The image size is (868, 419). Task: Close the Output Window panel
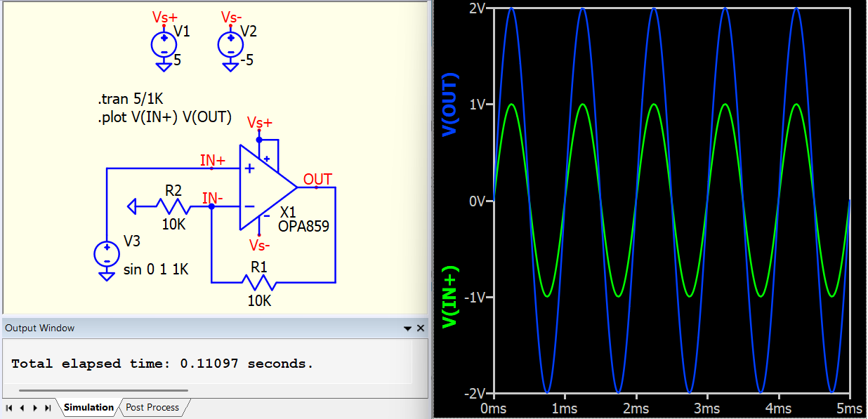pyautogui.click(x=421, y=328)
